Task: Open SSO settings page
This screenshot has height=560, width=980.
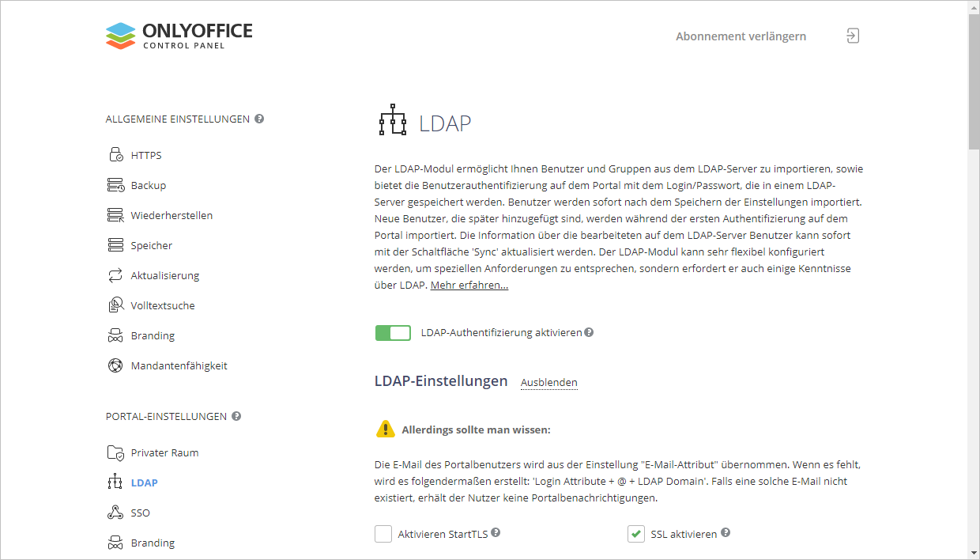Action: [141, 513]
